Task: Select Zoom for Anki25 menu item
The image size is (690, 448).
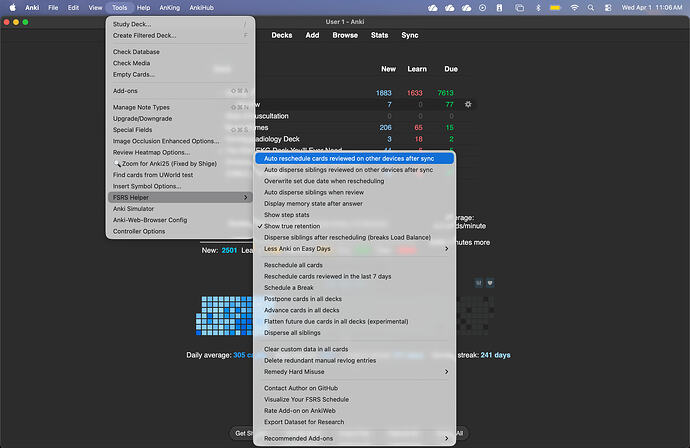Action: [180, 164]
